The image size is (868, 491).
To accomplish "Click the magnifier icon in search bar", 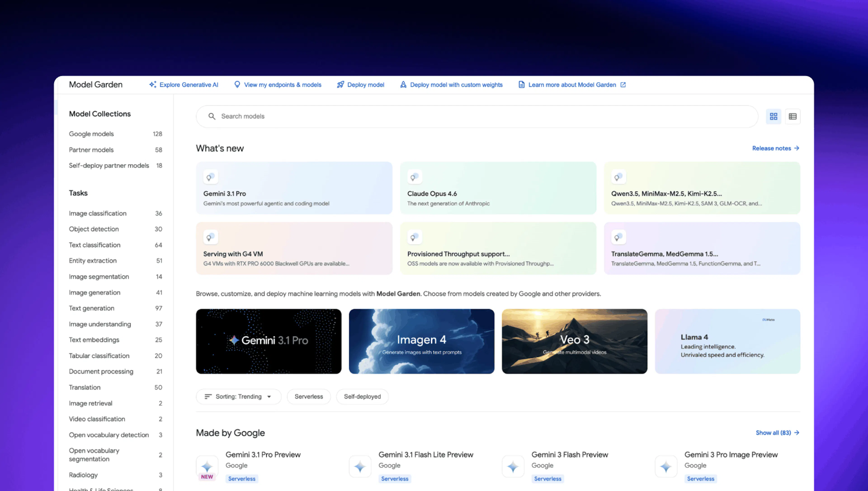I will pos(212,116).
